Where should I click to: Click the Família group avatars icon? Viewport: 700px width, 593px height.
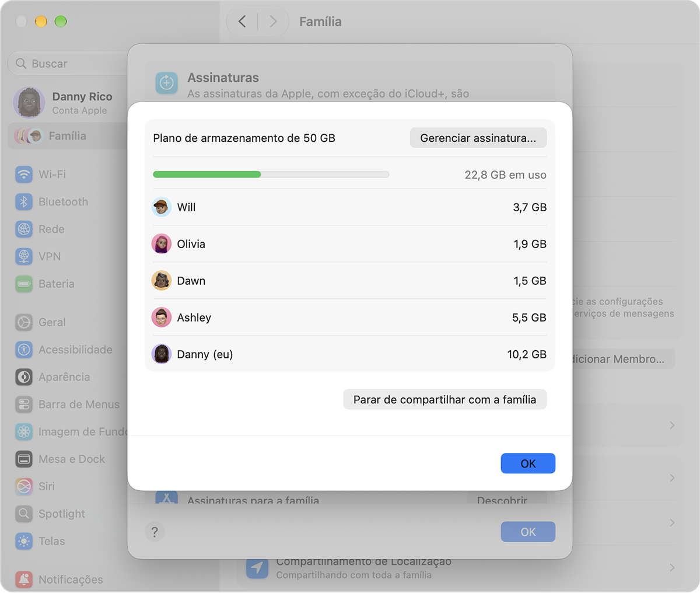click(29, 136)
